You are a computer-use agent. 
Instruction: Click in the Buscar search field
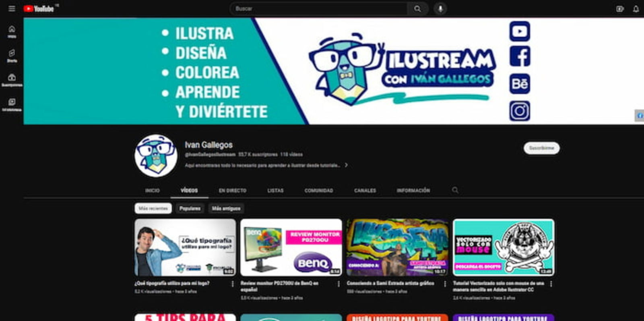[x=319, y=8]
